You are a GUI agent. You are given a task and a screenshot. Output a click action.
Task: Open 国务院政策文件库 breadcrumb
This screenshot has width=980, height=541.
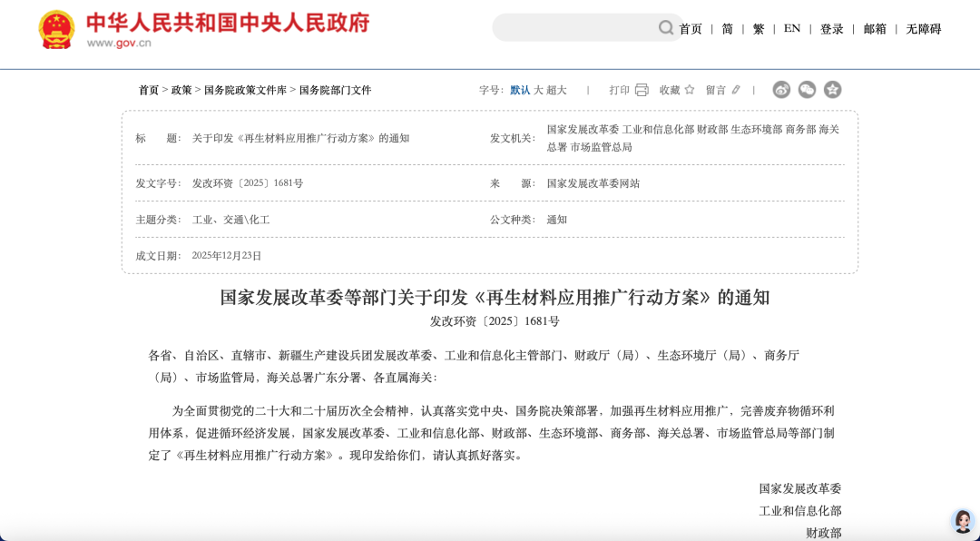coord(246,90)
